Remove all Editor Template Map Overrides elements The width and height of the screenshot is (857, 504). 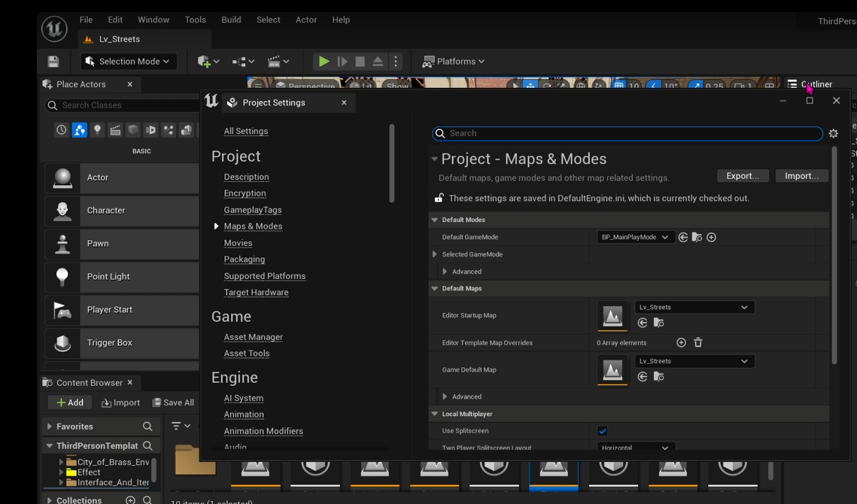[698, 343]
